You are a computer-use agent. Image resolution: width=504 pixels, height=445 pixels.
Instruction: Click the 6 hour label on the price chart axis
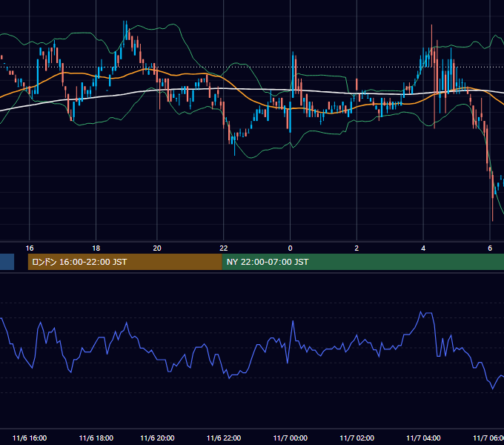point(490,248)
